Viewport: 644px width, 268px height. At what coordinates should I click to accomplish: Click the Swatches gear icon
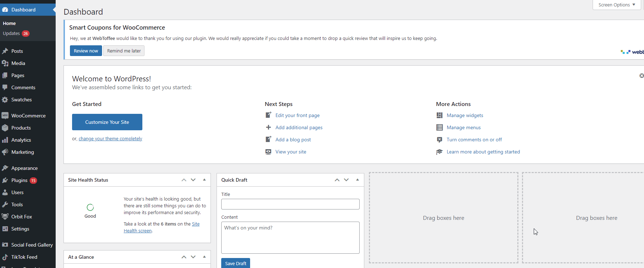[5, 100]
